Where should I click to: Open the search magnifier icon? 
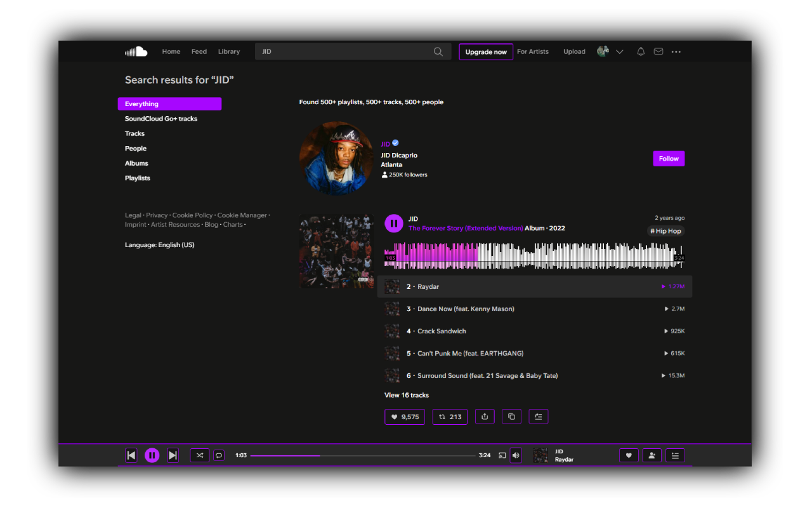tap(438, 51)
